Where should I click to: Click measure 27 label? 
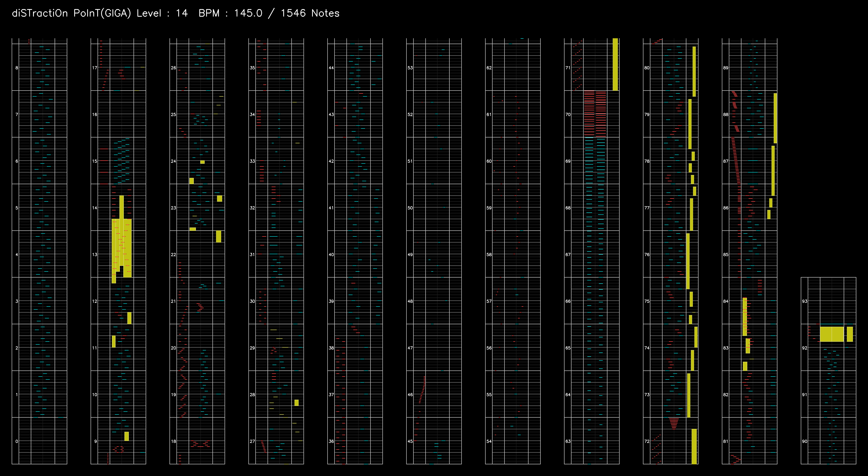click(x=252, y=441)
